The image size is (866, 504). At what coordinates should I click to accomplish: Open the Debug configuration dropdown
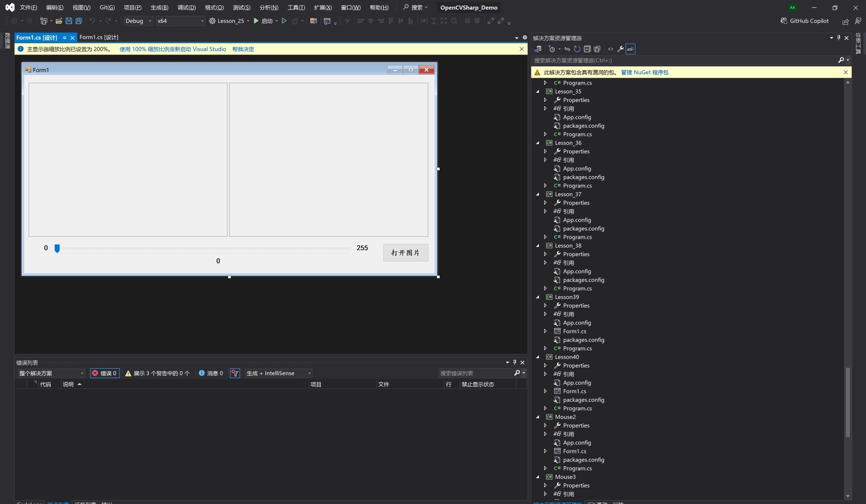coord(138,21)
